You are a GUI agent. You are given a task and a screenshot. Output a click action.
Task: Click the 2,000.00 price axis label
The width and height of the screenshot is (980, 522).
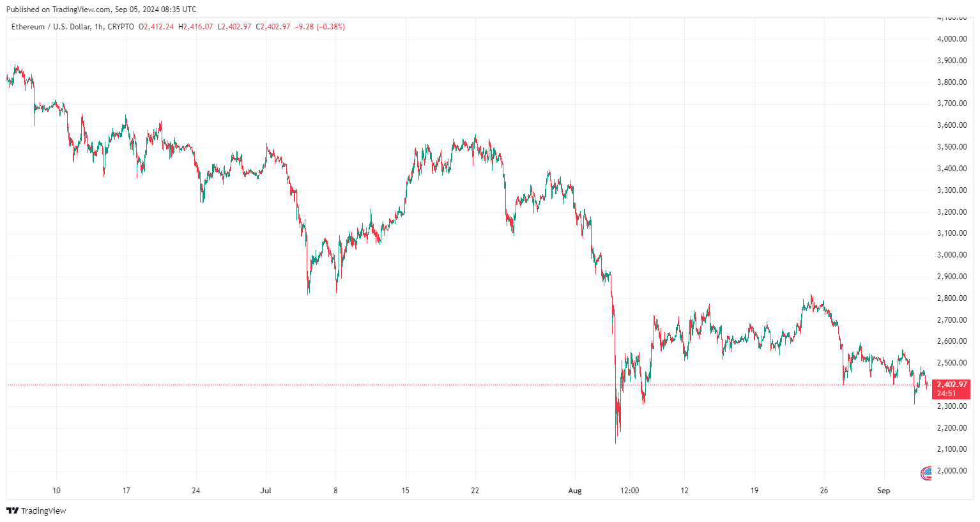952,471
